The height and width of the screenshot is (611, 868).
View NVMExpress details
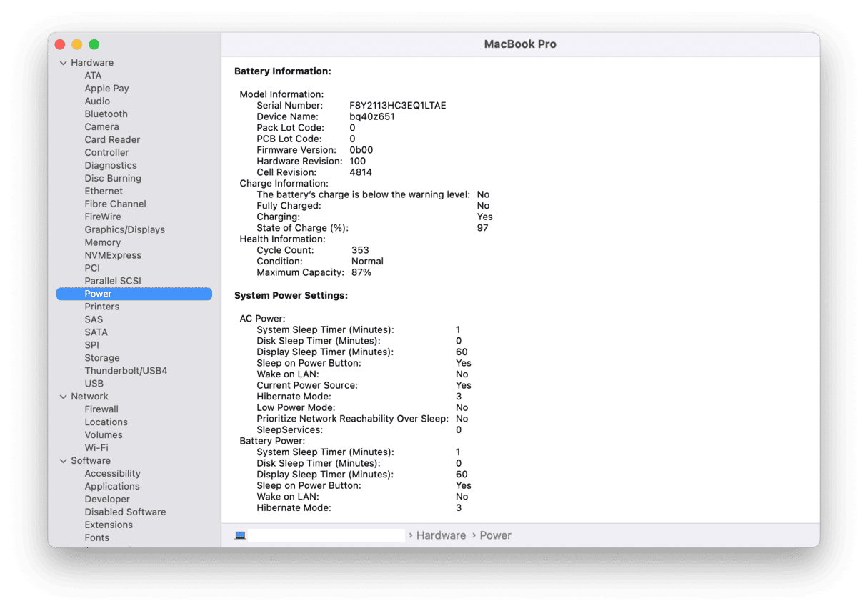(x=113, y=256)
